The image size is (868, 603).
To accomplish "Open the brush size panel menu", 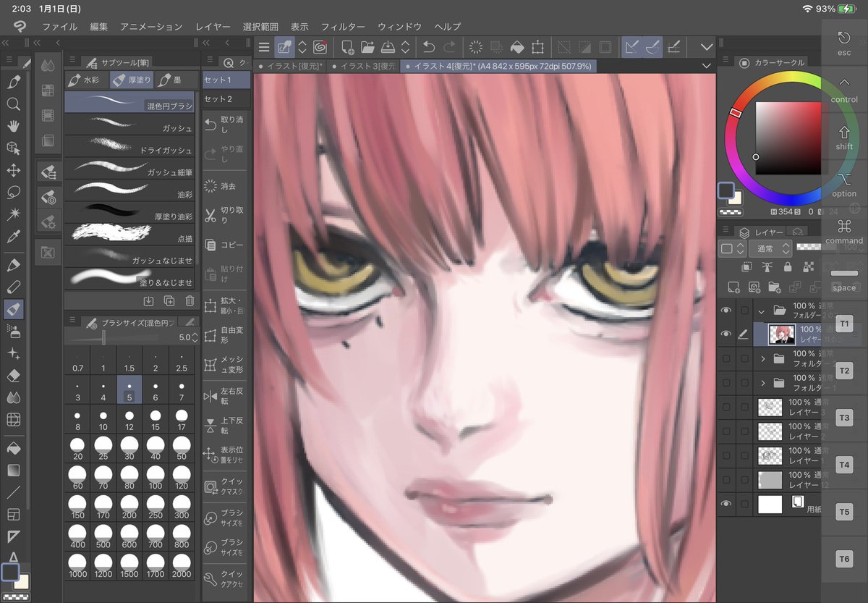I will [72, 321].
